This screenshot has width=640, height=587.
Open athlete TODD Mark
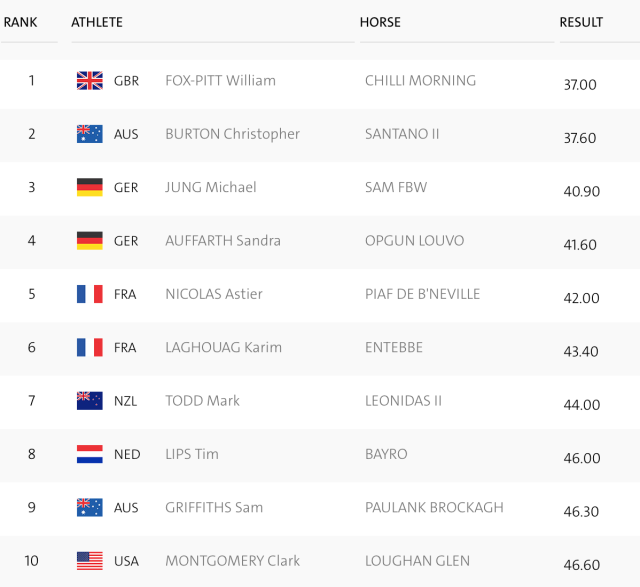tap(202, 401)
